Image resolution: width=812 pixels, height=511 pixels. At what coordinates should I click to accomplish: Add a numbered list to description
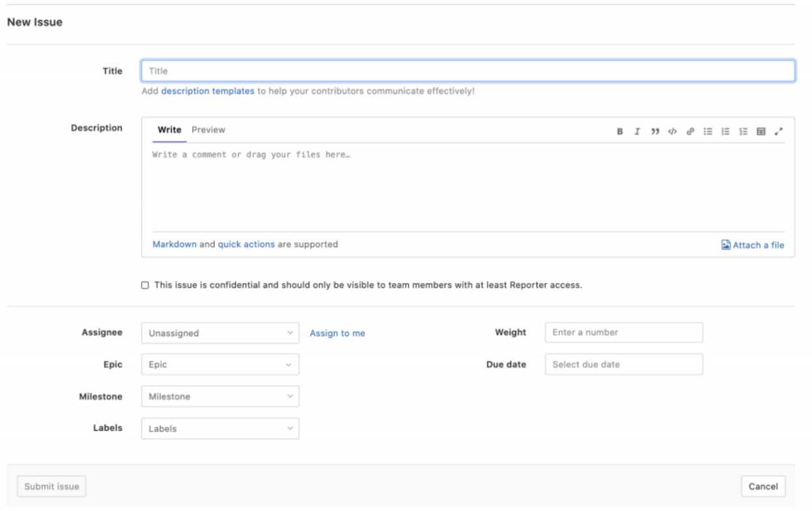tap(725, 131)
